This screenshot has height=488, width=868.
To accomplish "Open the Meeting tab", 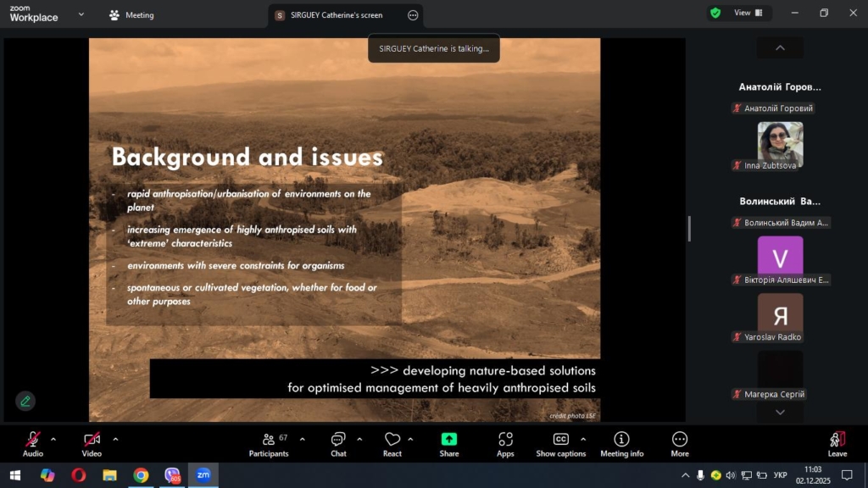I will click(131, 15).
